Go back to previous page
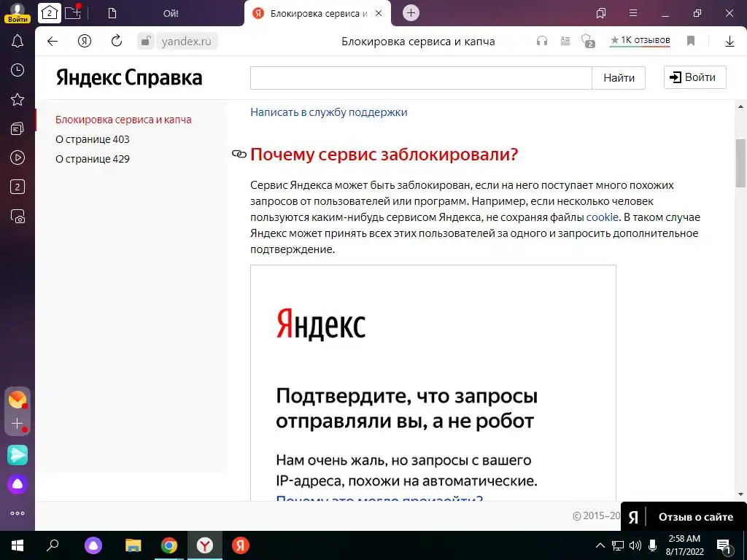The width and height of the screenshot is (747, 560). (53, 41)
